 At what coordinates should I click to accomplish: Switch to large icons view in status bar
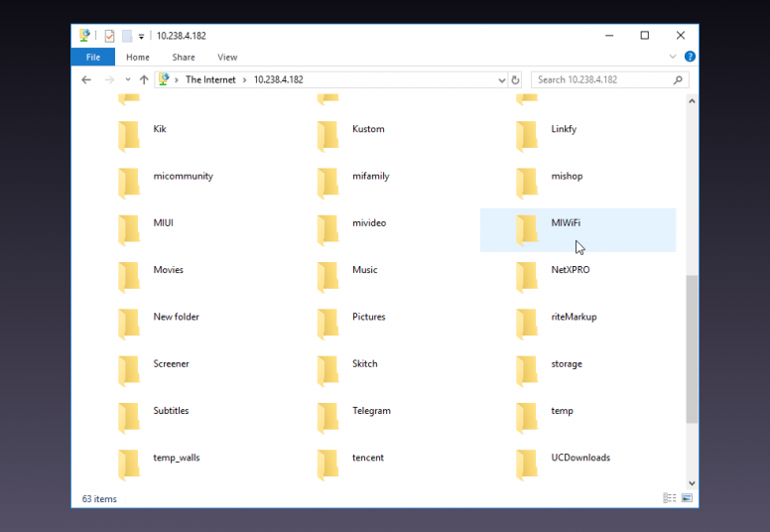(686, 498)
